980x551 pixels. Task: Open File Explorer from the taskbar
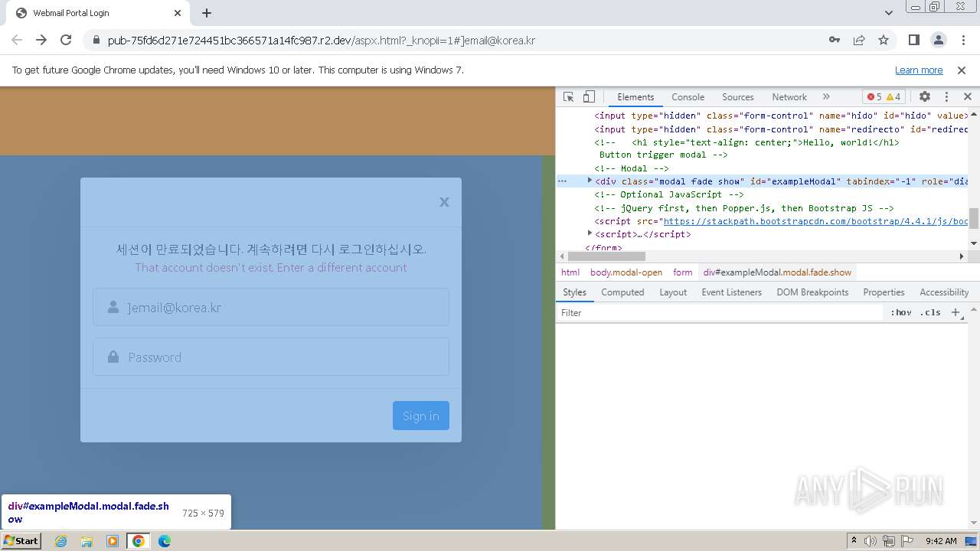[87, 541]
